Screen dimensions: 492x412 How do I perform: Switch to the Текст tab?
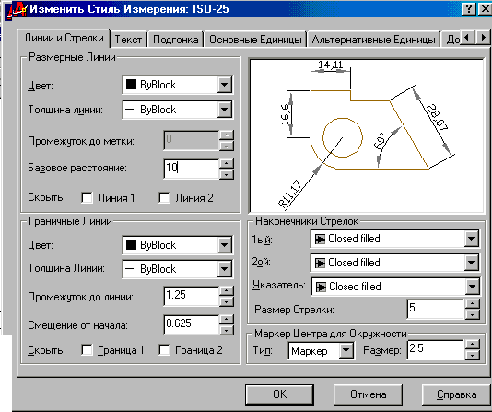tap(128, 39)
